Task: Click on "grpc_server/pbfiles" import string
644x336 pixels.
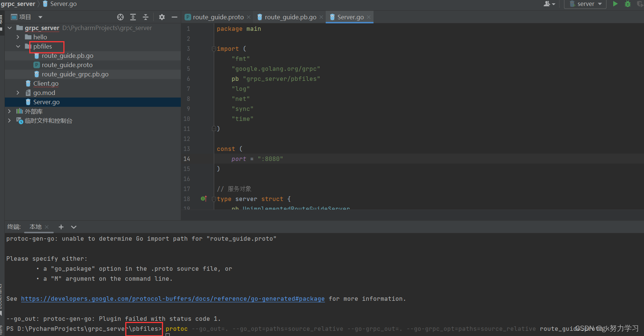Action: pos(281,79)
